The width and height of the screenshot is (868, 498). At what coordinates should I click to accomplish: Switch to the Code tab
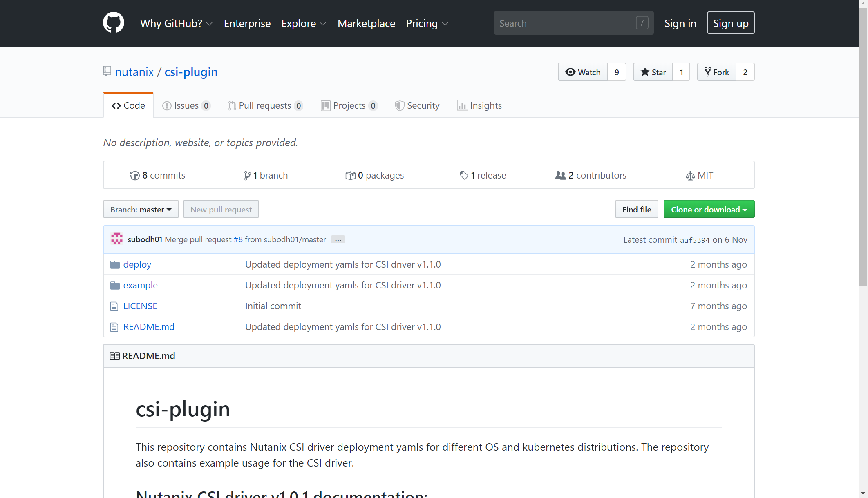click(x=128, y=105)
